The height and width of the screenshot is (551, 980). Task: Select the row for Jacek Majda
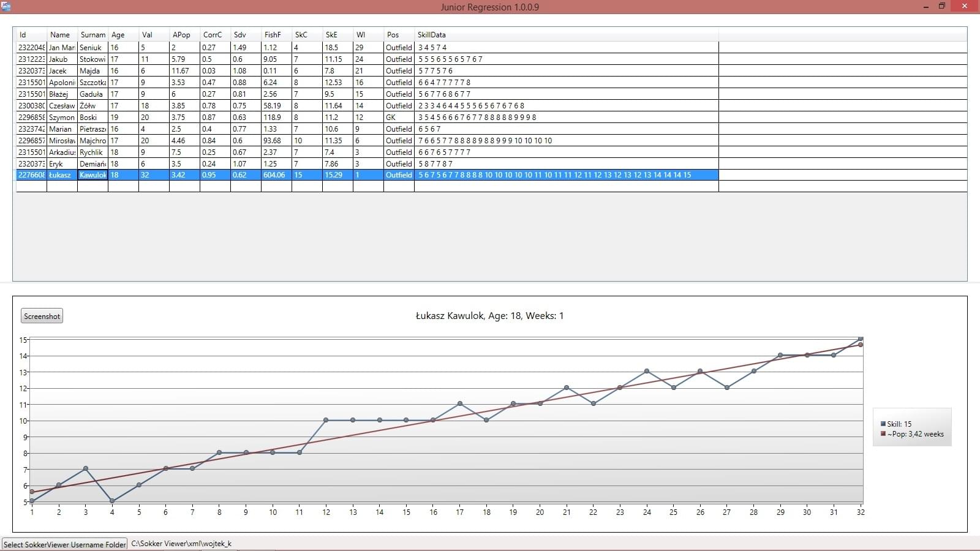pyautogui.click(x=245, y=71)
